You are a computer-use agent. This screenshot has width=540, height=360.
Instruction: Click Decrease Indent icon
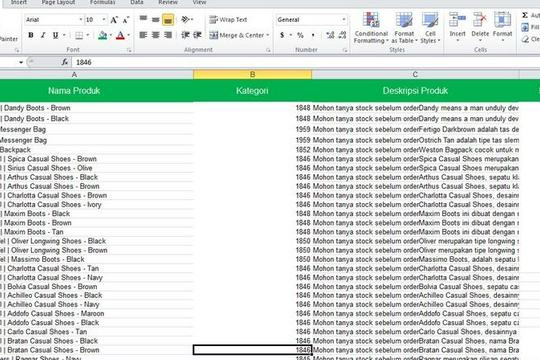point(185,35)
